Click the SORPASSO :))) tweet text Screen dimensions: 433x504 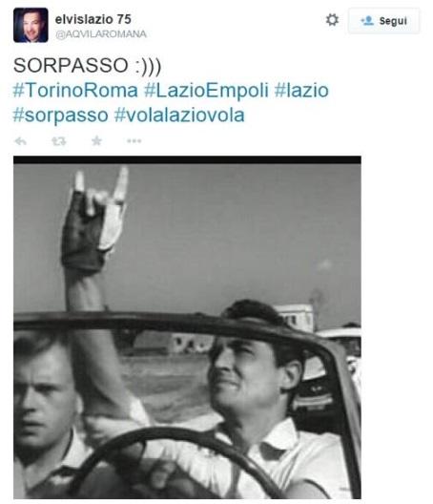pos(87,66)
